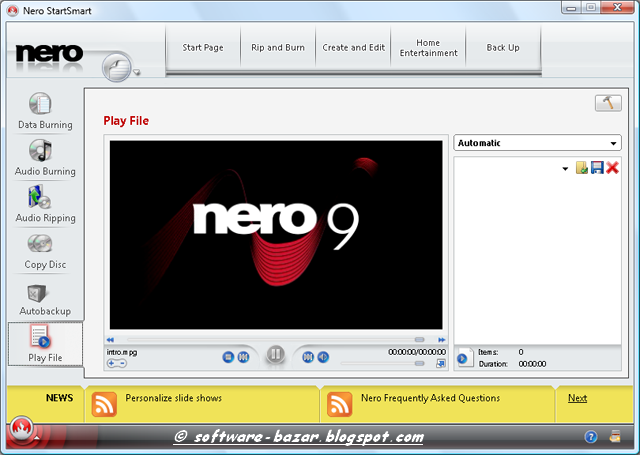
Task: Click the playlist Duration value
Action: pos(532,364)
